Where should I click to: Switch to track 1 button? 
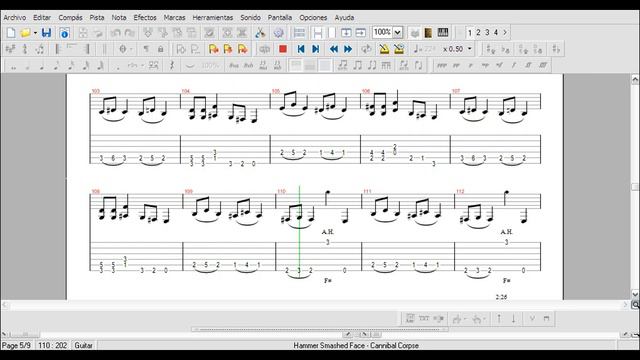click(470, 32)
